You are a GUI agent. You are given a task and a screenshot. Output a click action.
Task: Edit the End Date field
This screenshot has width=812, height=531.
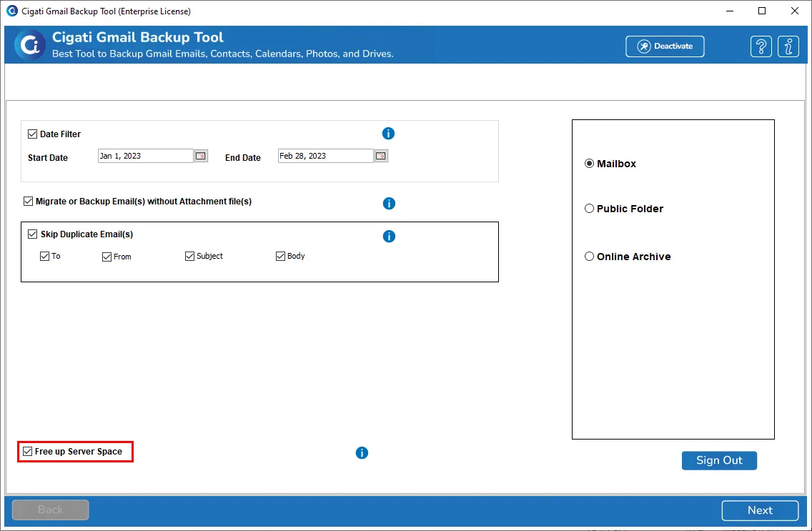click(326, 156)
